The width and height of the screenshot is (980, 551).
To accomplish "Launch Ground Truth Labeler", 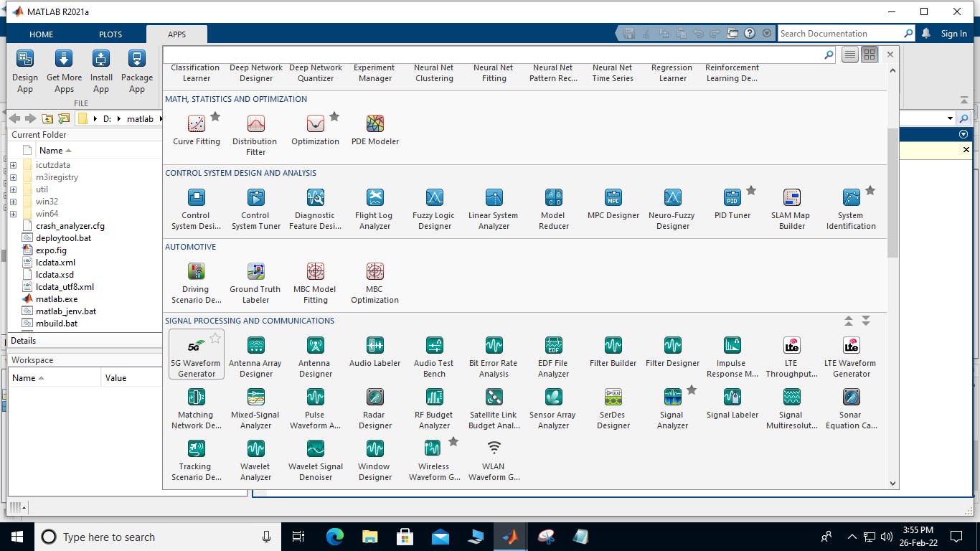I will [255, 282].
